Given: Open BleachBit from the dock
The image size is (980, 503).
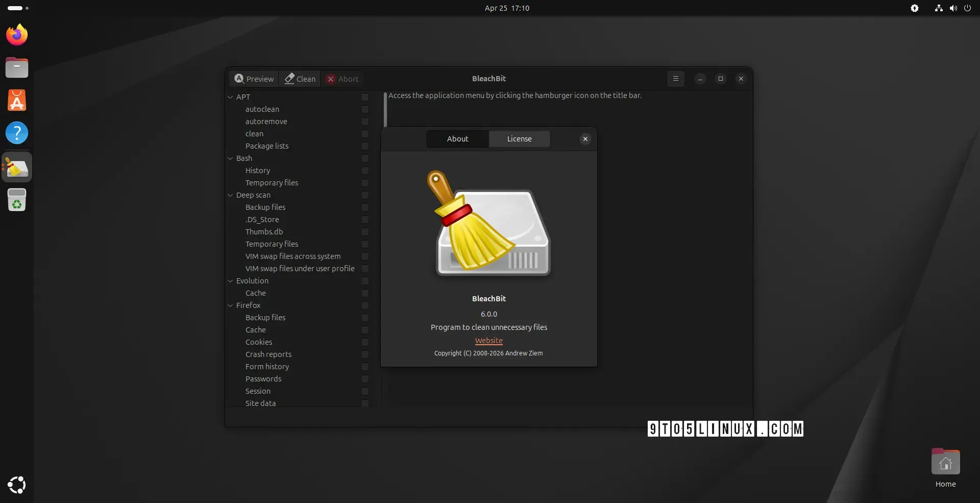Looking at the screenshot, I should coord(17,166).
